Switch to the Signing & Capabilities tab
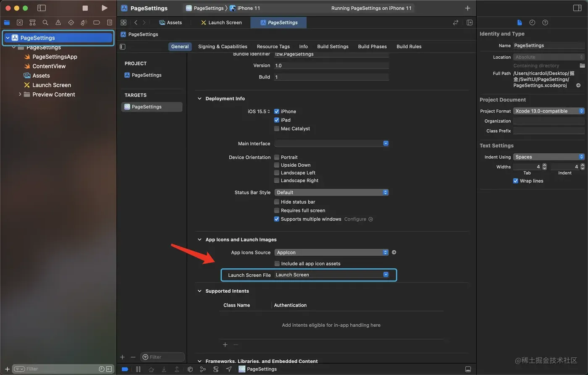Screen dimensions: 588x375 point(223,47)
